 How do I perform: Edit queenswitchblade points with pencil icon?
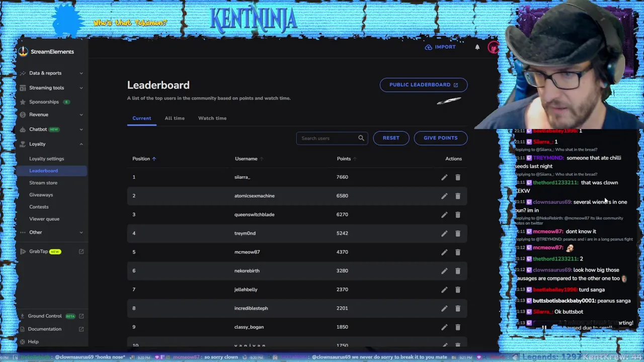click(x=444, y=215)
